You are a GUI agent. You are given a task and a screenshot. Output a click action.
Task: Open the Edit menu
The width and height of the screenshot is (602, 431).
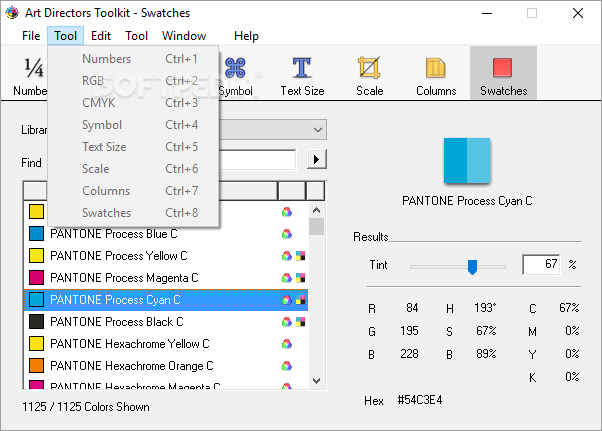101,36
